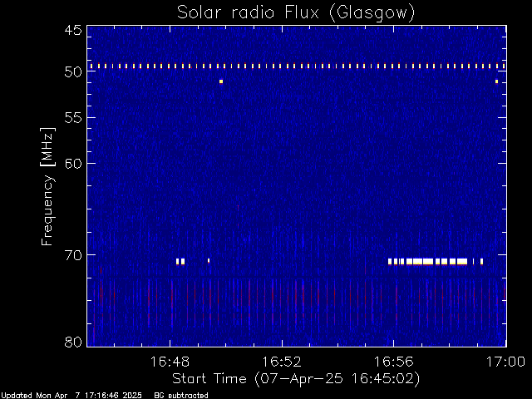Click the 45 frequency tick label

(x=73, y=30)
